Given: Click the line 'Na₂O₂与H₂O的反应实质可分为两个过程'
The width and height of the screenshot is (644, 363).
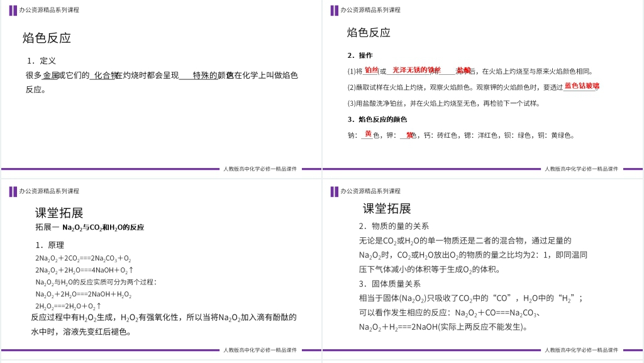Looking at the screenshot, I should pos(96,282).
